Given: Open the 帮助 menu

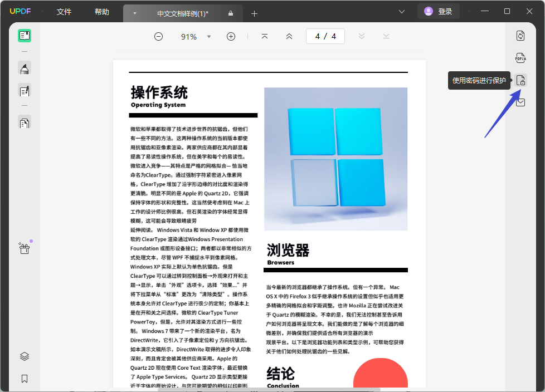Looking at the screenshot, I should (102, 11).
